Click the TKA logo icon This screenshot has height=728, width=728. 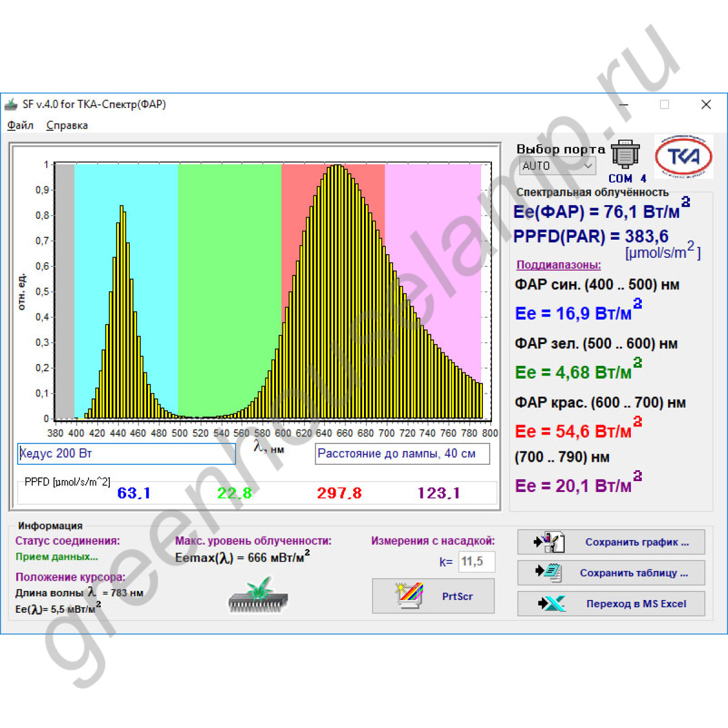pyautogui.click(x=684, y=157)
